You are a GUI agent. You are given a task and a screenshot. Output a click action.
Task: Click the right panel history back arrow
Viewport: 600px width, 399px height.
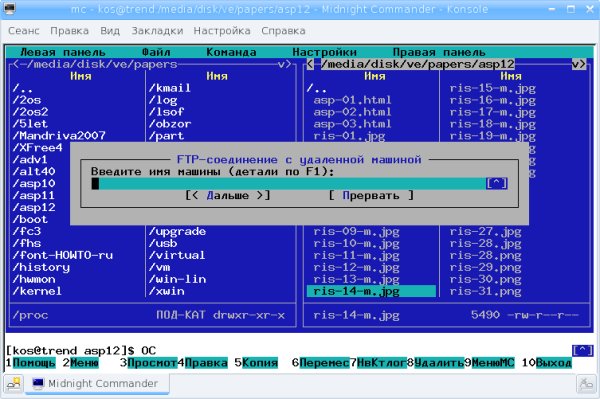point(310,64)
